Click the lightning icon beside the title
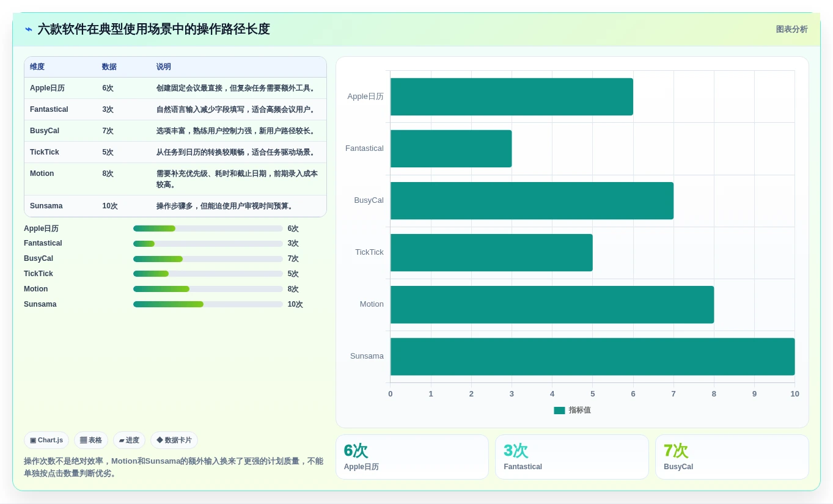 coord(29,29)
